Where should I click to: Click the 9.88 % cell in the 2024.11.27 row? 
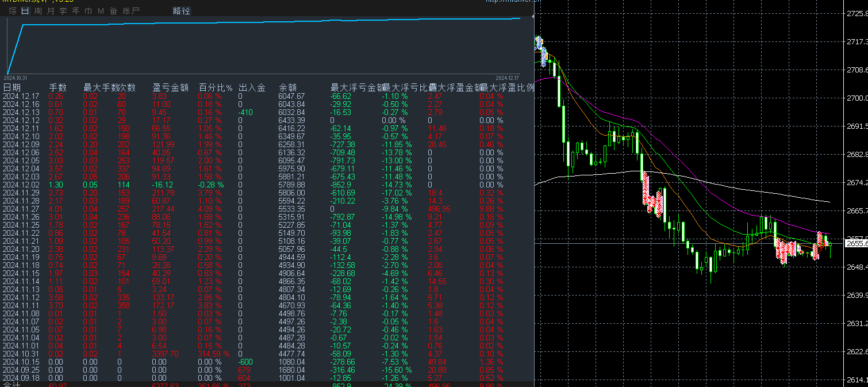click(x=491, y=209)
